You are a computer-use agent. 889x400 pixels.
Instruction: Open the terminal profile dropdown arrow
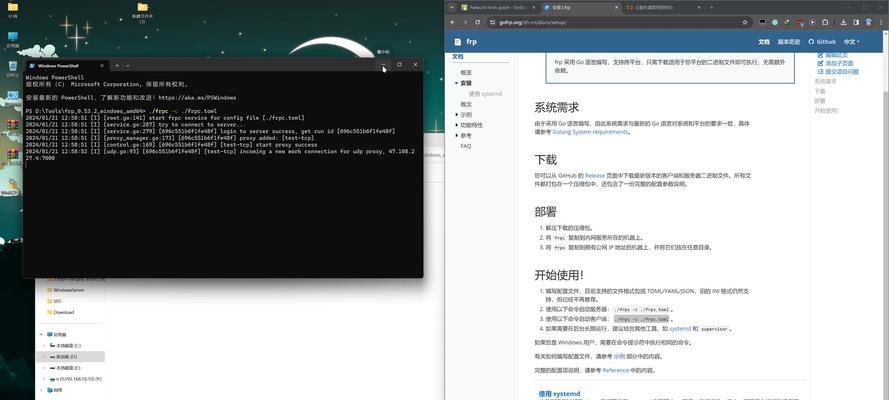(x=128, y=65)
